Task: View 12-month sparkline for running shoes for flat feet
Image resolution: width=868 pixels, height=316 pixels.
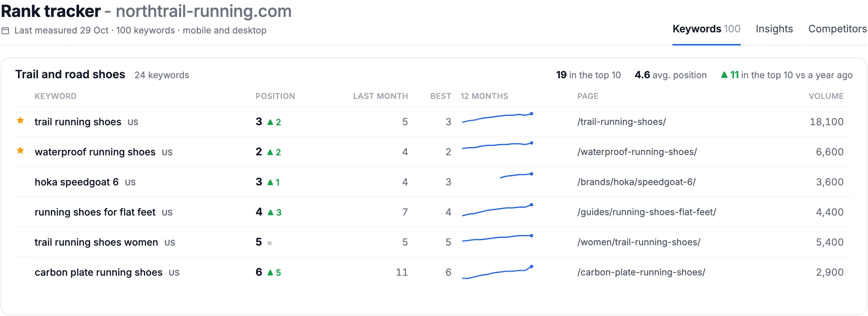Action: tap(497, 210)
